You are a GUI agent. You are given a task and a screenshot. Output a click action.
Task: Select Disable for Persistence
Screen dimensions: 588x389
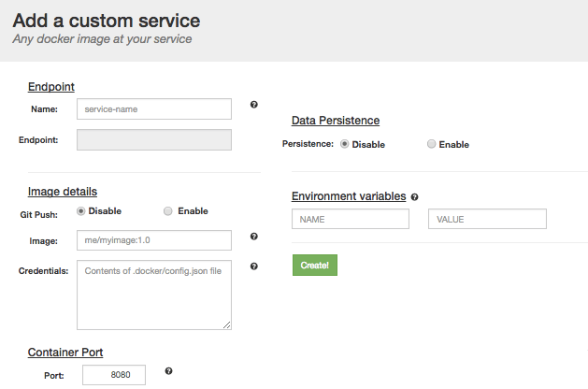pyautogui.click(x=344, y=144)
